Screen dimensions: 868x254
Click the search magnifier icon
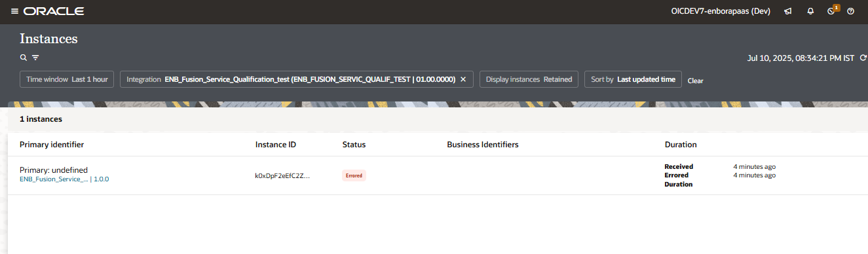point(24,58)
